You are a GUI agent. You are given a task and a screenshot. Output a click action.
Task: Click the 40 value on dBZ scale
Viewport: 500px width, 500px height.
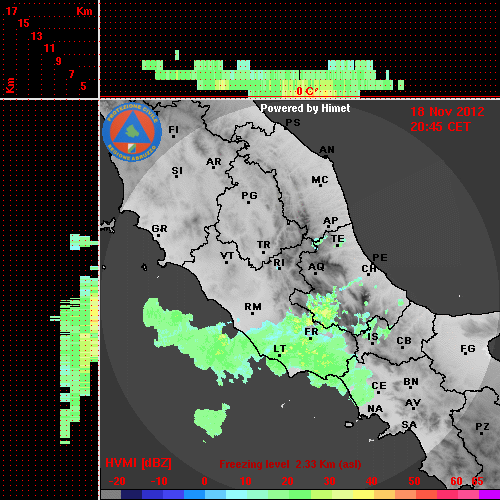tap(372, 481)
